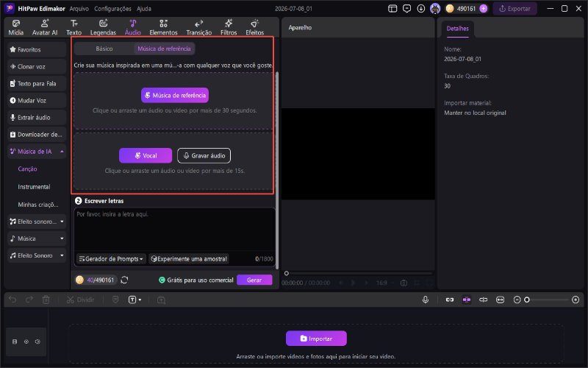Toggle the highlighted magnet snapping icon
Screen dimensions: 588x368
pos(467,300)
